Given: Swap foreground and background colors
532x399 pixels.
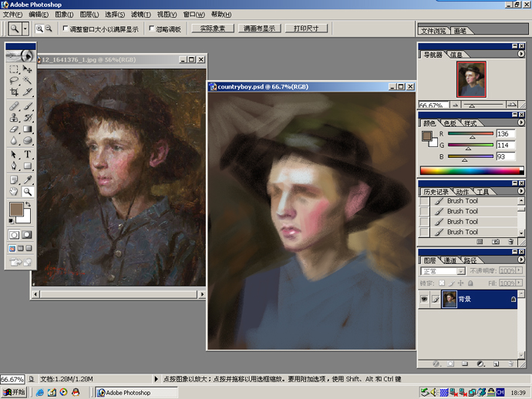Looking at the screenshot, I should tap(29, 204).
